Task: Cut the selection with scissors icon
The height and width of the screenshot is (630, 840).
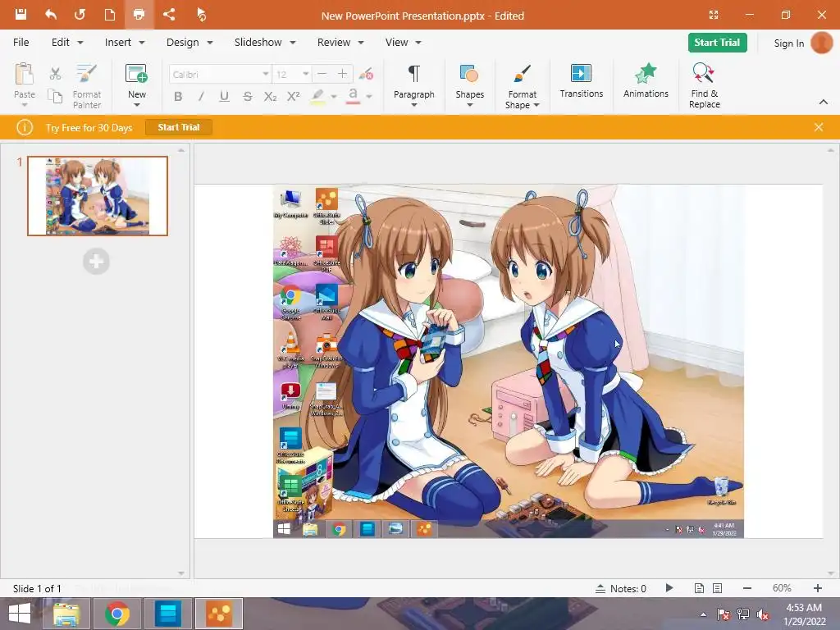Action: click(x=55, y=74)
